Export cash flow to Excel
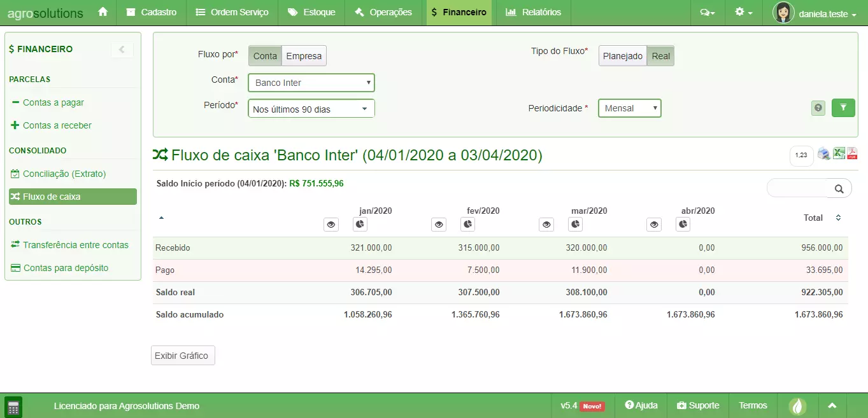The width and height of the screenshot is (868, 418). (x=839, y=153)
